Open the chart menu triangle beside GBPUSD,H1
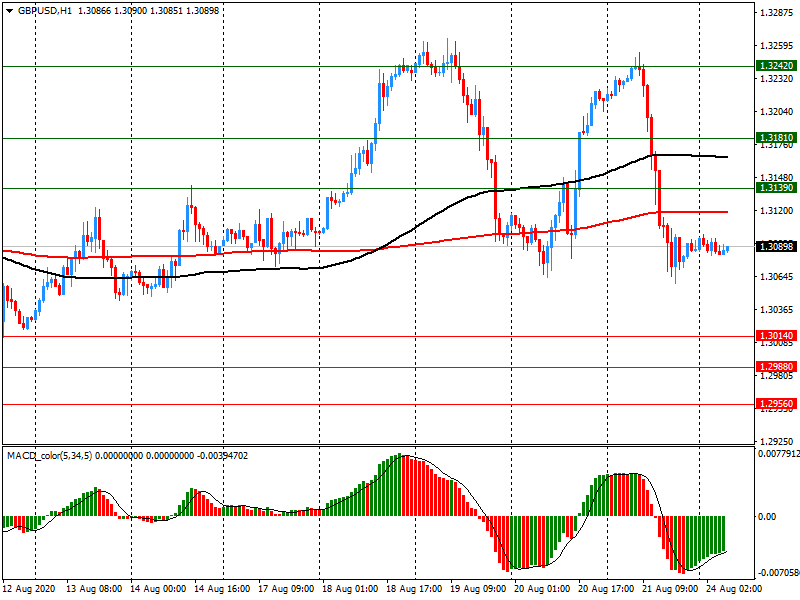Screen dimensions: 800x600 10,11
